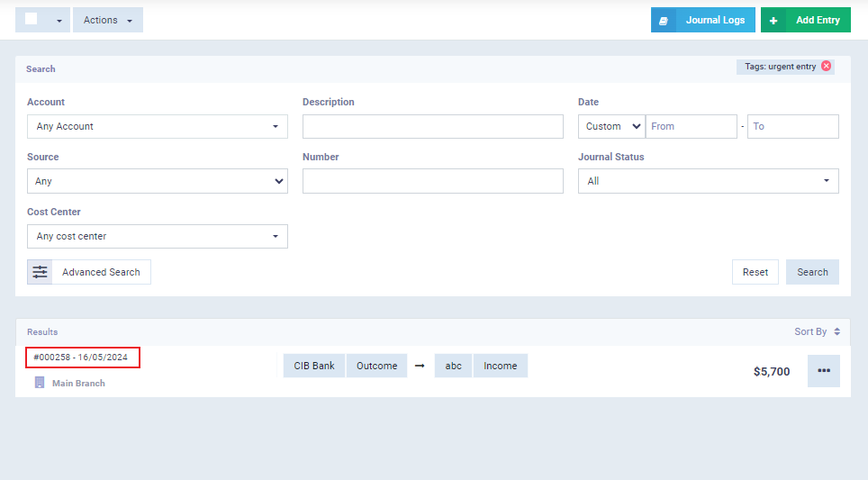Open the caret beside select-all checkbox
Viewport: 868px width, 480px height.
click(x=59, y=21)
